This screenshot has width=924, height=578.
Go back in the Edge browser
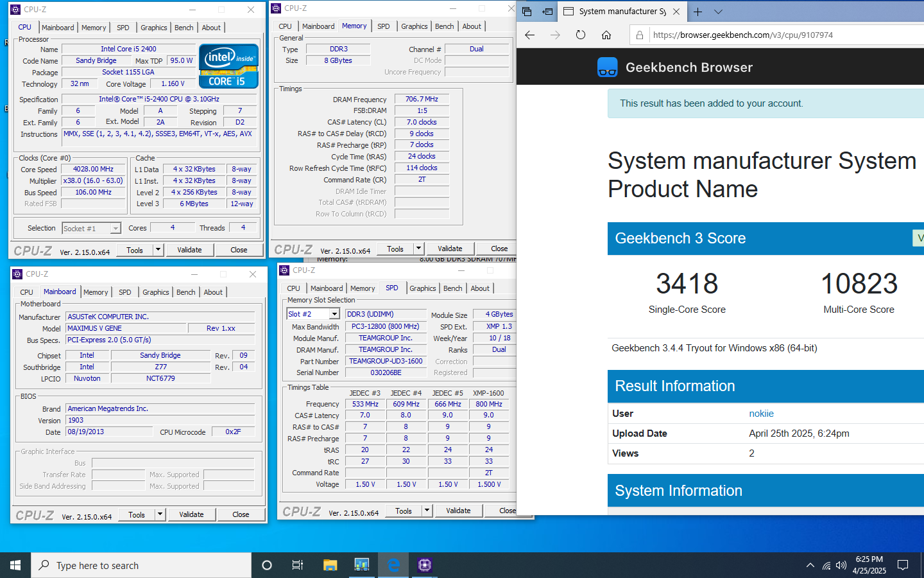(x=530, y=35)
